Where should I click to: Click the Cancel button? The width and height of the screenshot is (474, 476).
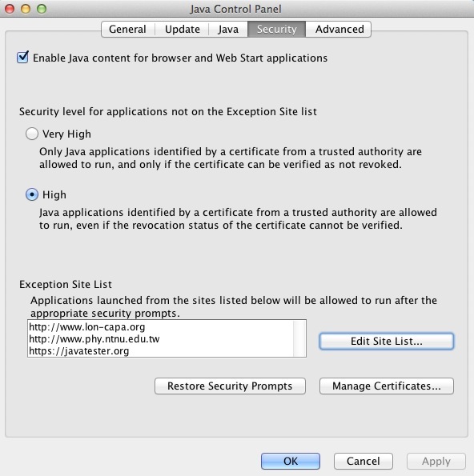(363, 461)
